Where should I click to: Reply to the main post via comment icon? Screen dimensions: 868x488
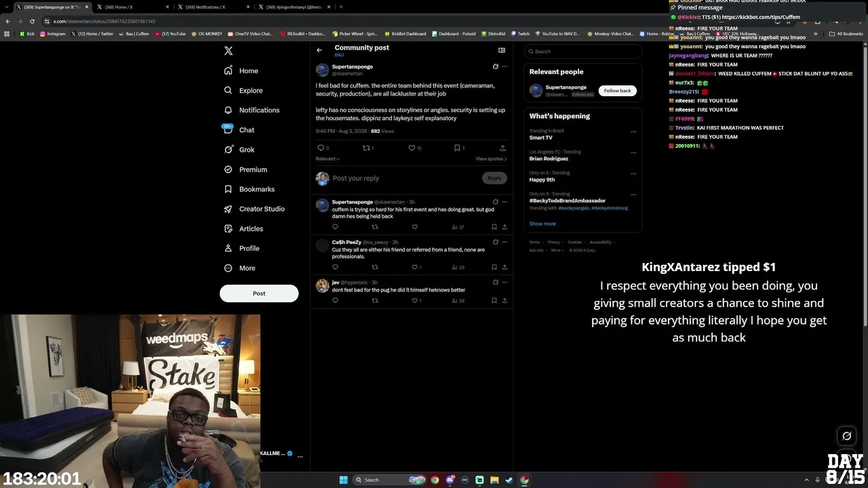coord(321,148)
